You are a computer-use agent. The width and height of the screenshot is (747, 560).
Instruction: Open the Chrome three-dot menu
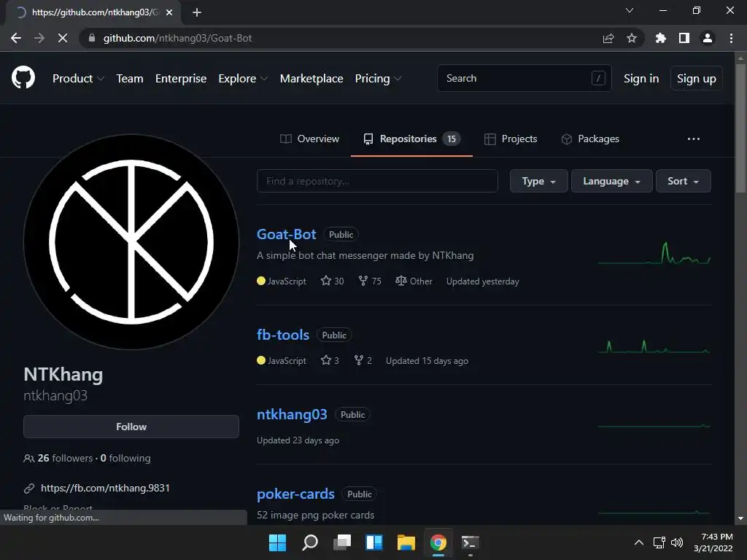731,38
